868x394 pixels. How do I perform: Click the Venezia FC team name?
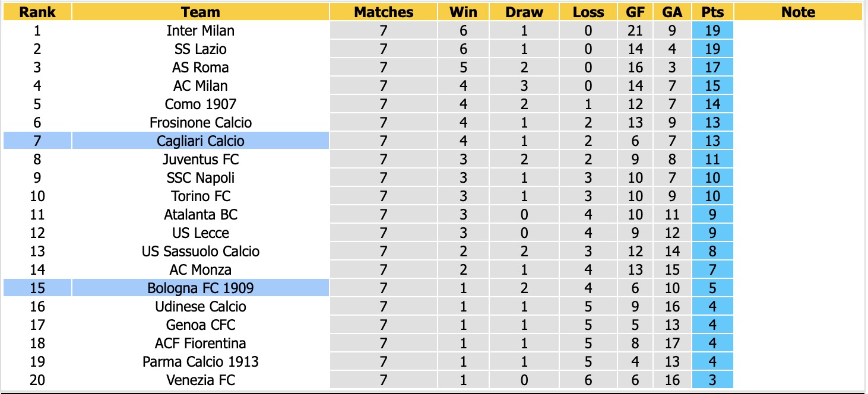pos(201,380)
